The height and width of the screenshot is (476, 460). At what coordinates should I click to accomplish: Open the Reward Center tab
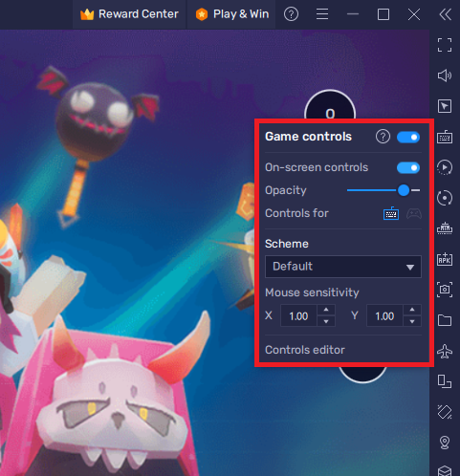pos(129,14)
